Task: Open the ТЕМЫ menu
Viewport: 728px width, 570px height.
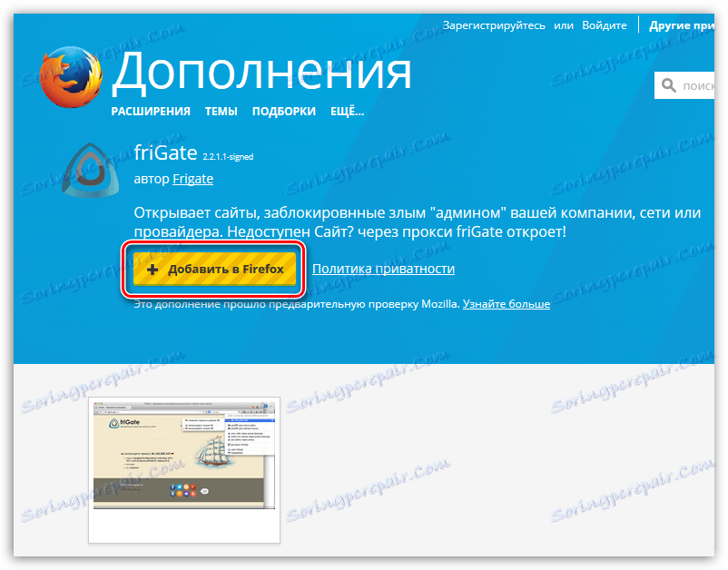Action: [221, 112]
